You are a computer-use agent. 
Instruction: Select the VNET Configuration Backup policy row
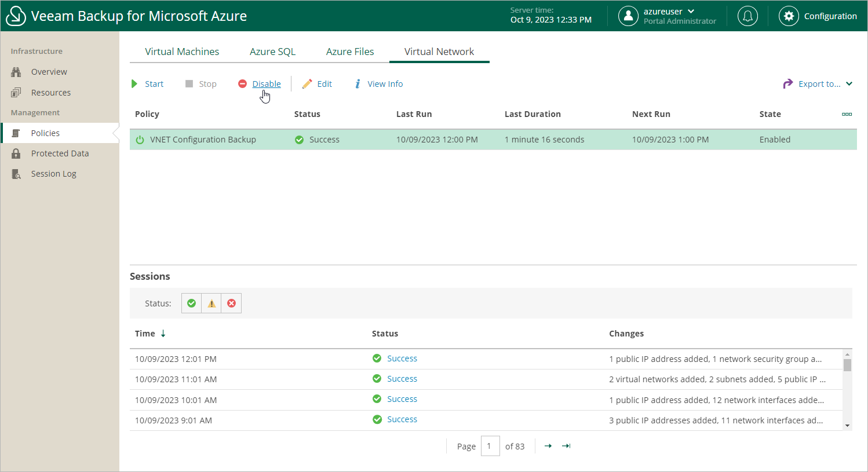pyautogui.click(x=493, y=140)
